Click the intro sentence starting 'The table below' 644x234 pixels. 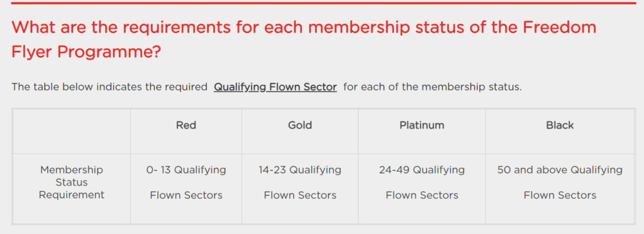pos(267,87)
